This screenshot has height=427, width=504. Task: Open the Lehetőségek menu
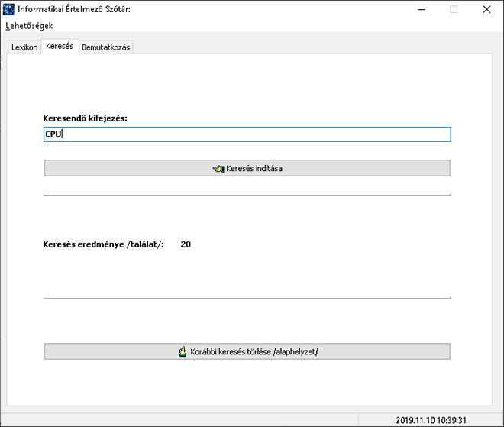(29, 26)
